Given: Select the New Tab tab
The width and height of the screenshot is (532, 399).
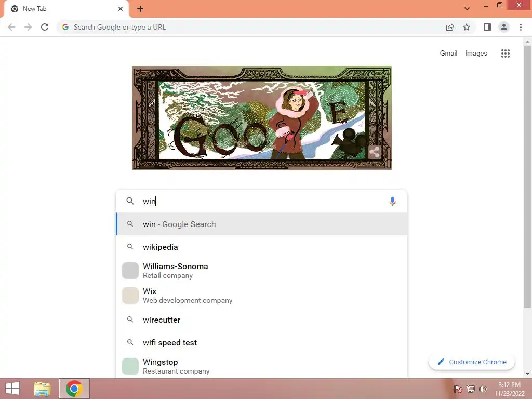Looking at the screenshot, I should coord(66,9).
